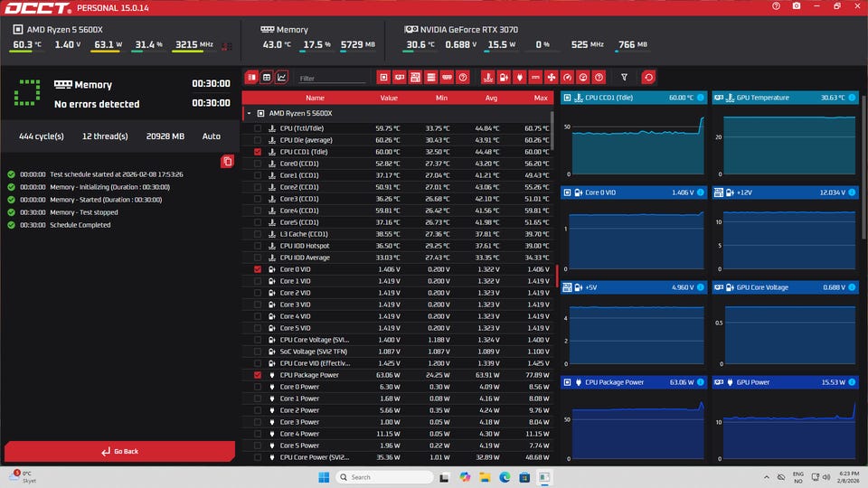Filter sensors by fan speed icon
The image size is (868, 488).
(x=552, y=78)
